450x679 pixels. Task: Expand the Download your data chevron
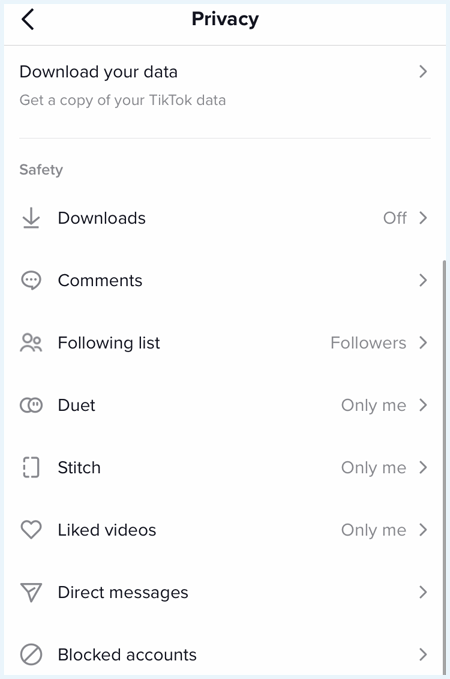coord(423,71)
